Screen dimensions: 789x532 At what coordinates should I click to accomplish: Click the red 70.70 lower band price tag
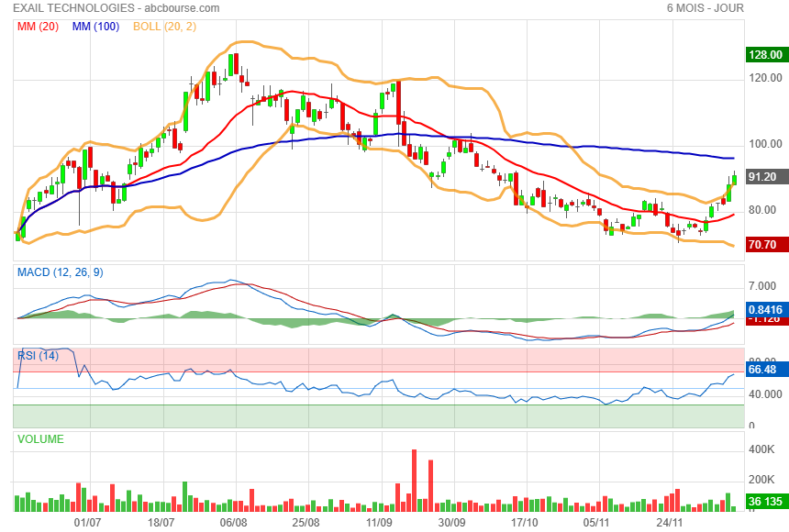click(x=762, y=245)
